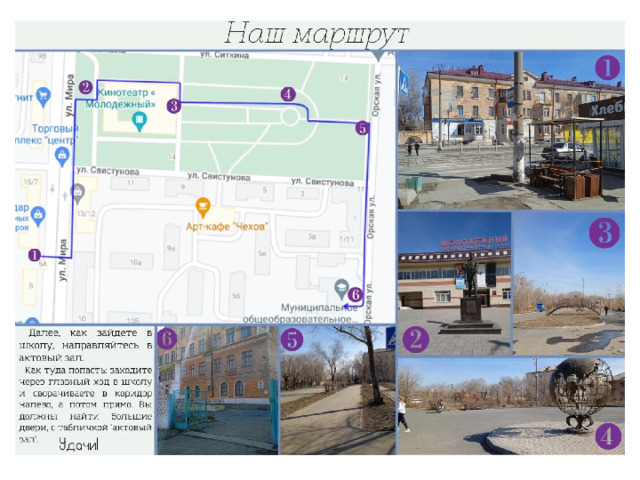Open photo 4 with the globe sculpture

(x=511, y=406)
